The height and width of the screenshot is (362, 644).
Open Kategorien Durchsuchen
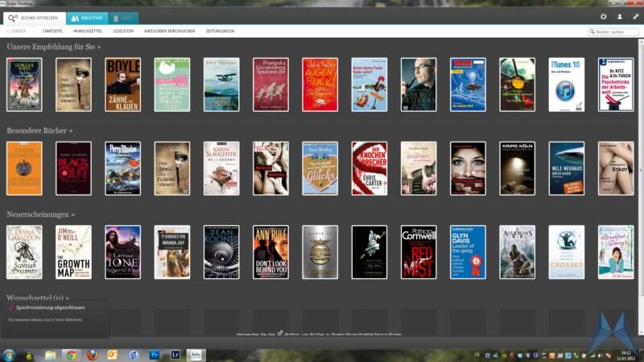[x=170, y=31]
